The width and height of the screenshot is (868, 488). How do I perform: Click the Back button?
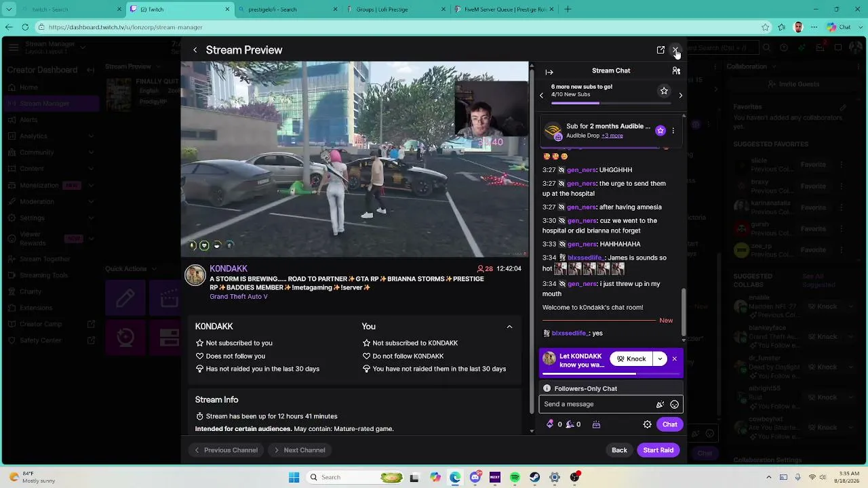tap(619, 450)
